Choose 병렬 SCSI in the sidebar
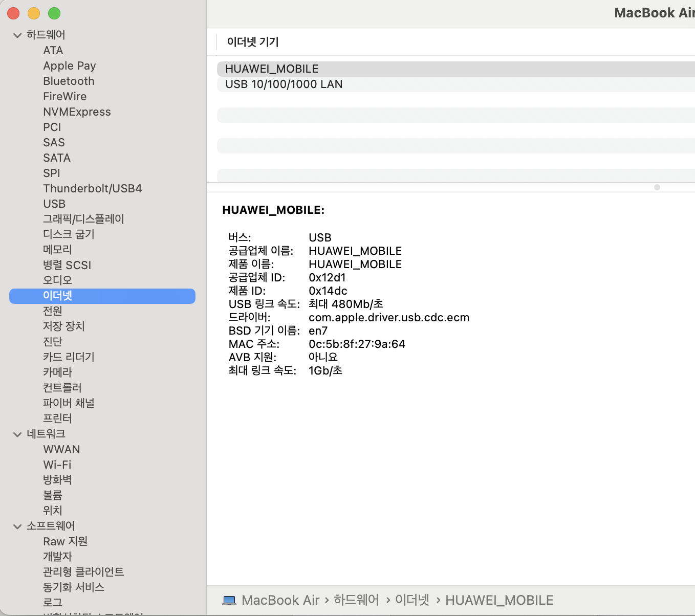The height and width of the screenshot is (616, 695). [67, 265]
